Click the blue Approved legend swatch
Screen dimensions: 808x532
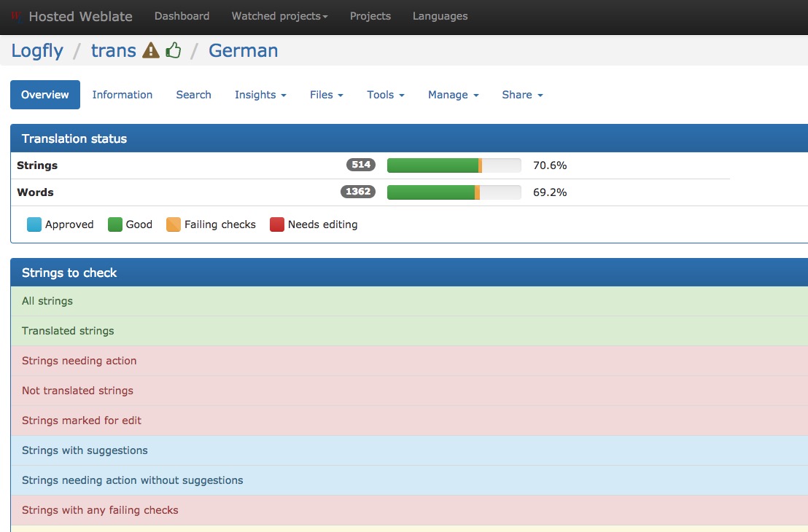[x=34, y=224]
